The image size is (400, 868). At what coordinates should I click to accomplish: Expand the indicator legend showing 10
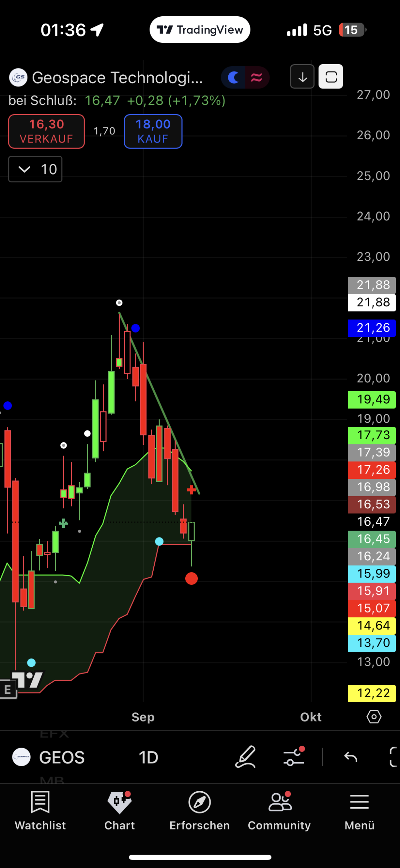point(35,169)
